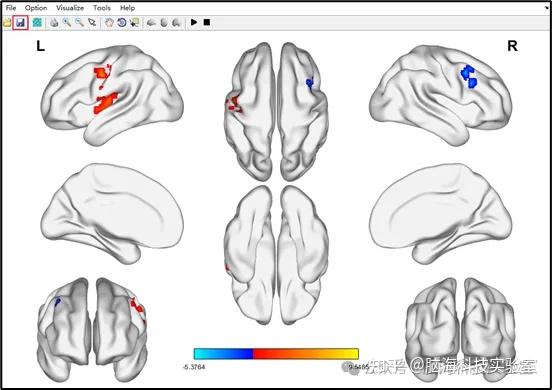Click the open file folder icon
The image size is (552, 390).
point(7,23)
